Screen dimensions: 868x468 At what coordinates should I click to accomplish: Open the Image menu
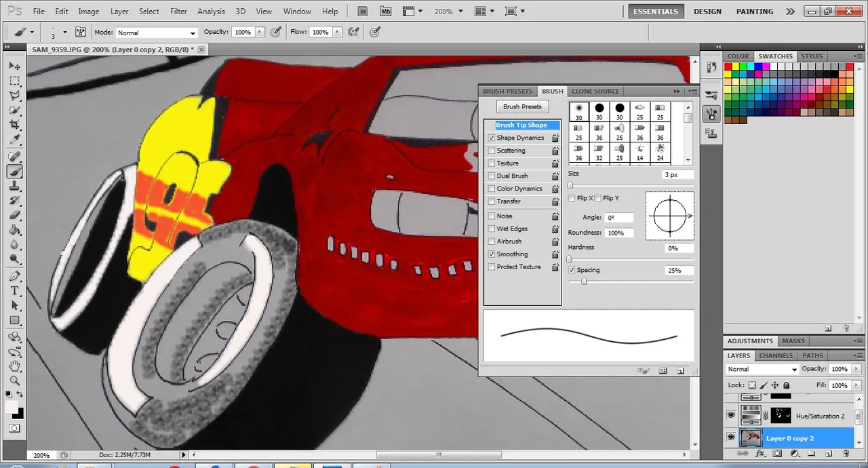point(89,12)
